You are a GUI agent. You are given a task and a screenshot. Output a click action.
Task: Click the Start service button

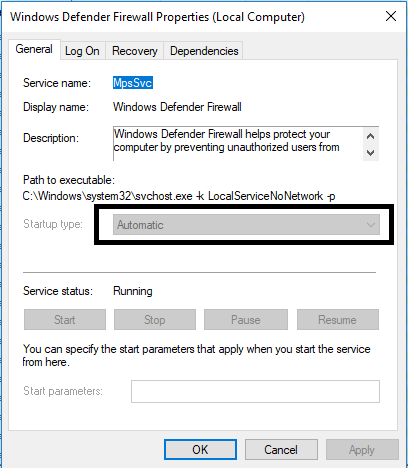(x=65, y=320)
